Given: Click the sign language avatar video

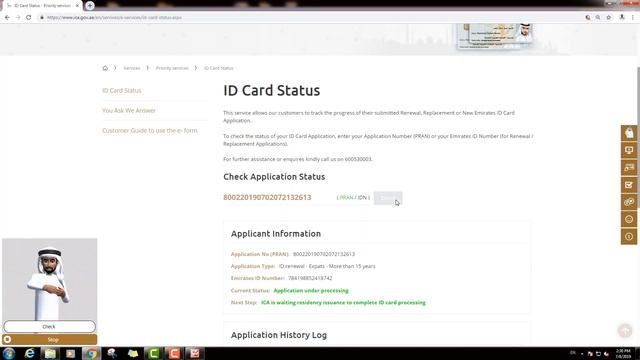Looking at the screenshot, I should pos(50,280).
